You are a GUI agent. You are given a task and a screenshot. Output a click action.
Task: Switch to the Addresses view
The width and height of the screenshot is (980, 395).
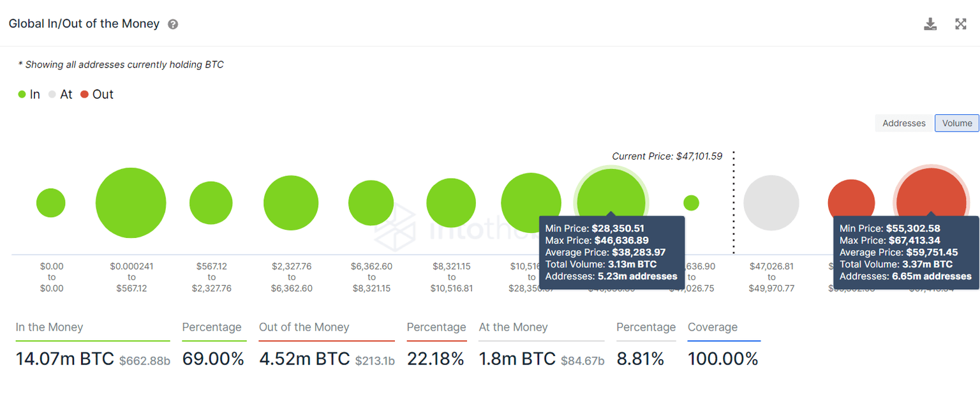[903, 123]
